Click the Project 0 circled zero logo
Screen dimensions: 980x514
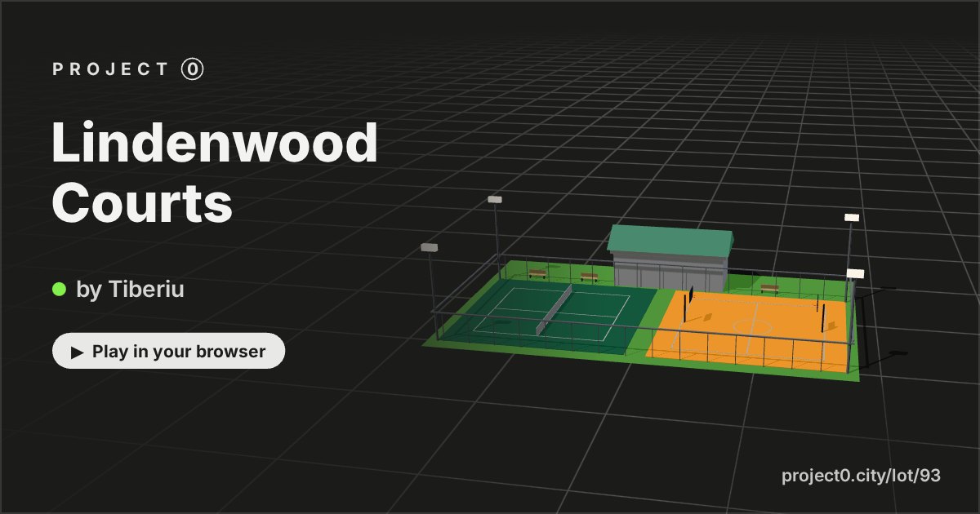(x=192, y=69)
